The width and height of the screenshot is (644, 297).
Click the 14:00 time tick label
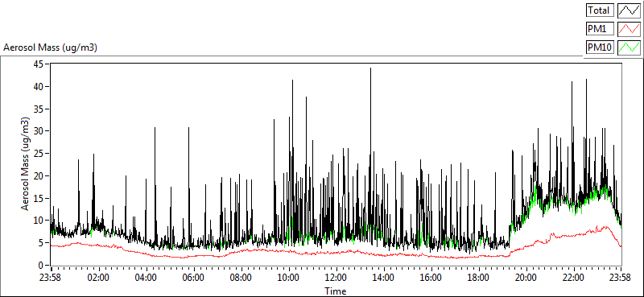tap(383, 277)
